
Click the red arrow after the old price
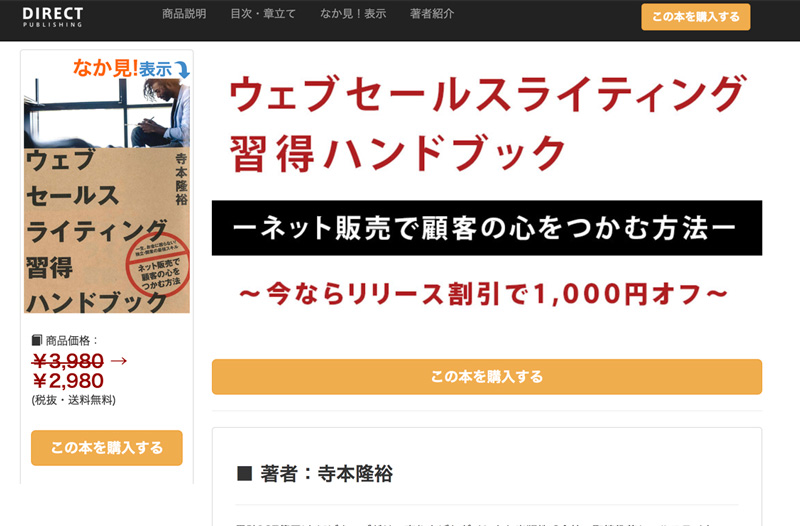pyautogui.click(x=118, y=361)
